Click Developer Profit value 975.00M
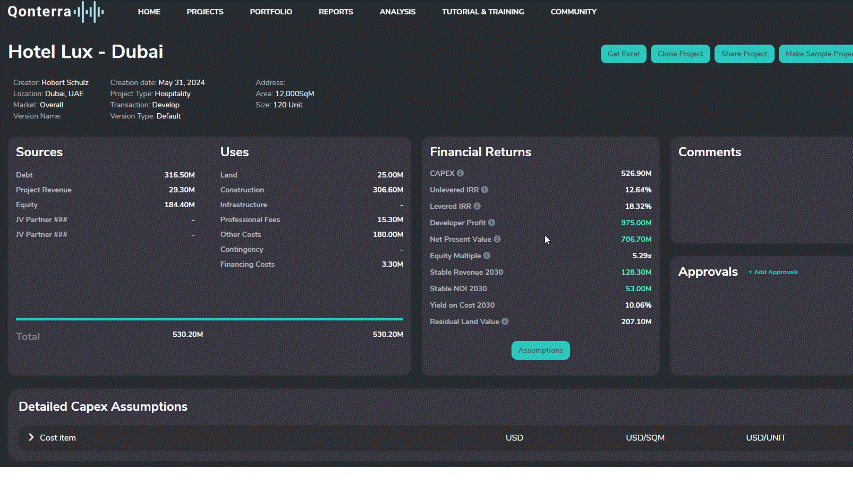Viewport: 853px width, 480px height. 636,223
